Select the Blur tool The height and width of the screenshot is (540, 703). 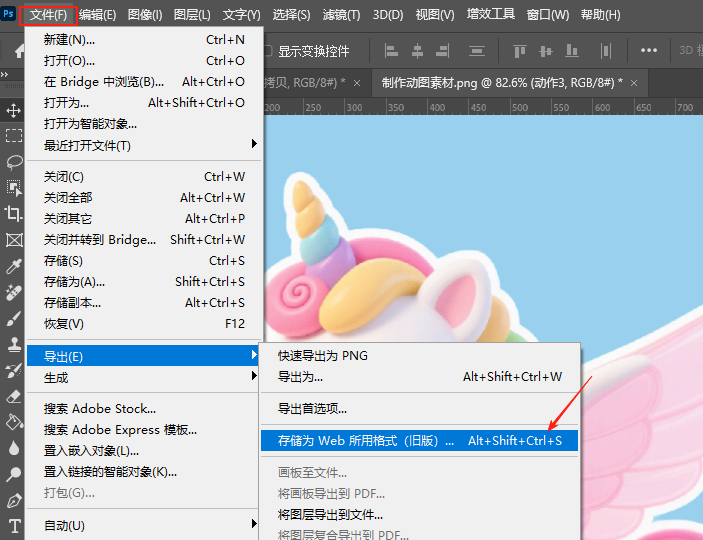click(13, 448)
